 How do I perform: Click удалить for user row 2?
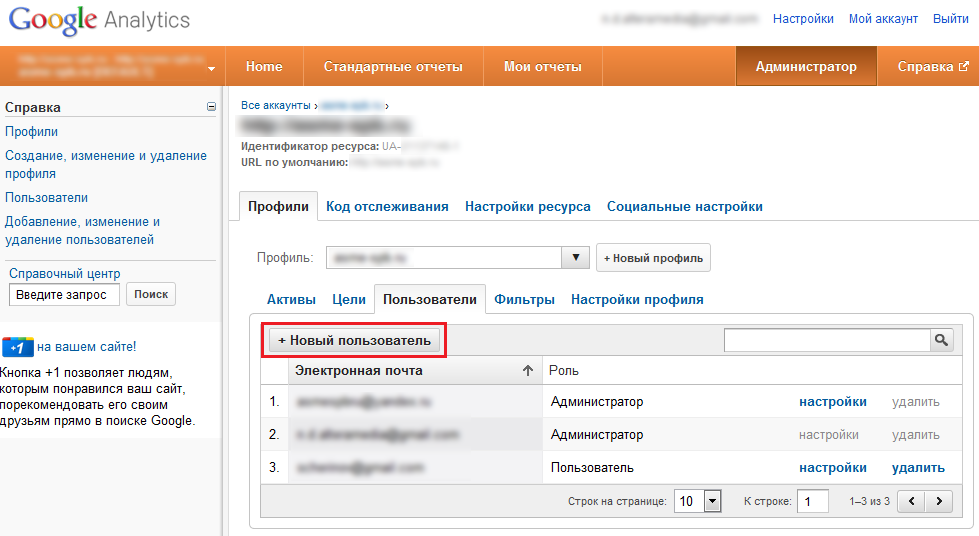pyautogui.click(x=915, y=435)
